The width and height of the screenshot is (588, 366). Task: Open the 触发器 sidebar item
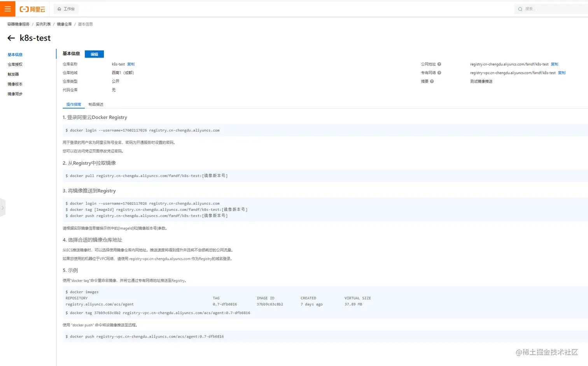13,74
